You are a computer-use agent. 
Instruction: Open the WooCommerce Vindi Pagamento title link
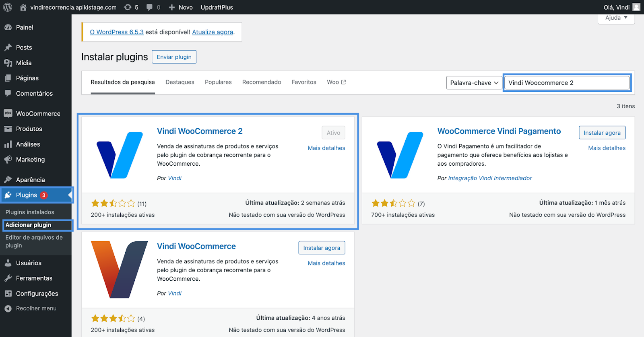coord(499,131)
